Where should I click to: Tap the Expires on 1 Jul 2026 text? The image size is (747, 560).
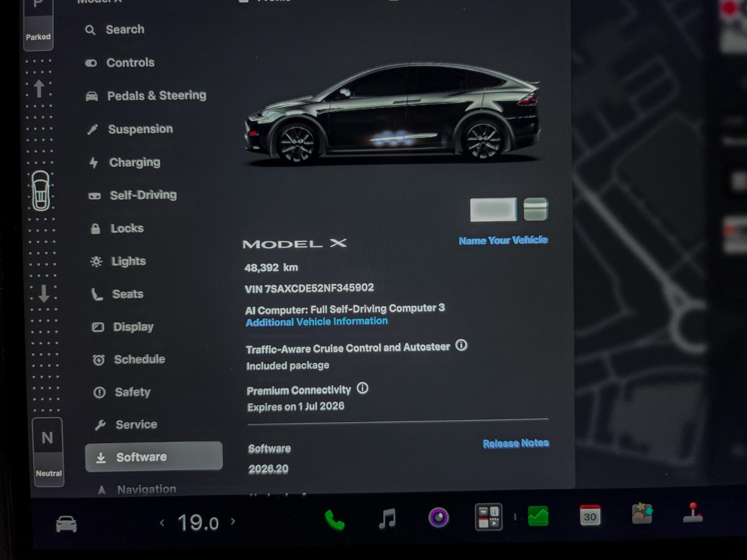pos(296,407)
